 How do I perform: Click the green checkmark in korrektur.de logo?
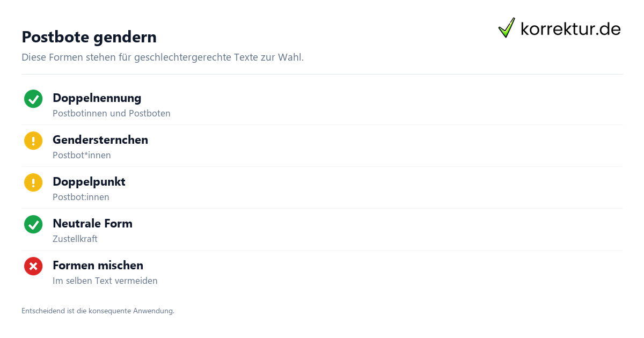(x=507, y=27)
